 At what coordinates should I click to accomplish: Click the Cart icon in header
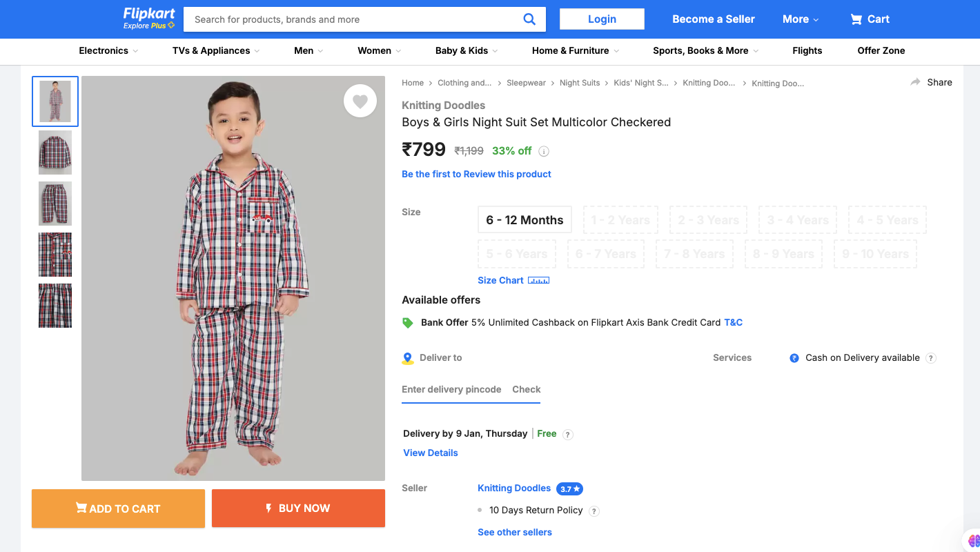856,19
